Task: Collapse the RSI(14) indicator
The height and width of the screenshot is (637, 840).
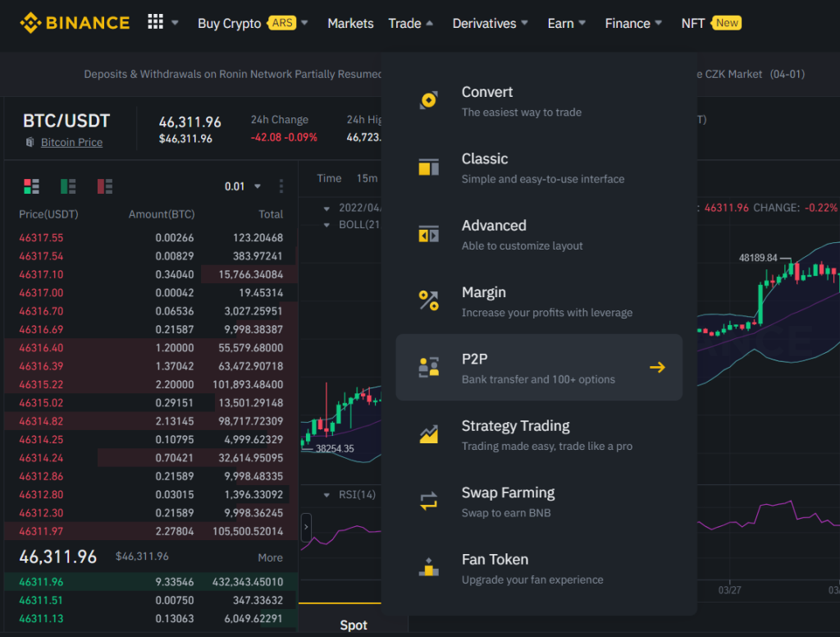Action: pyautogui.click(x=326, y=495)
